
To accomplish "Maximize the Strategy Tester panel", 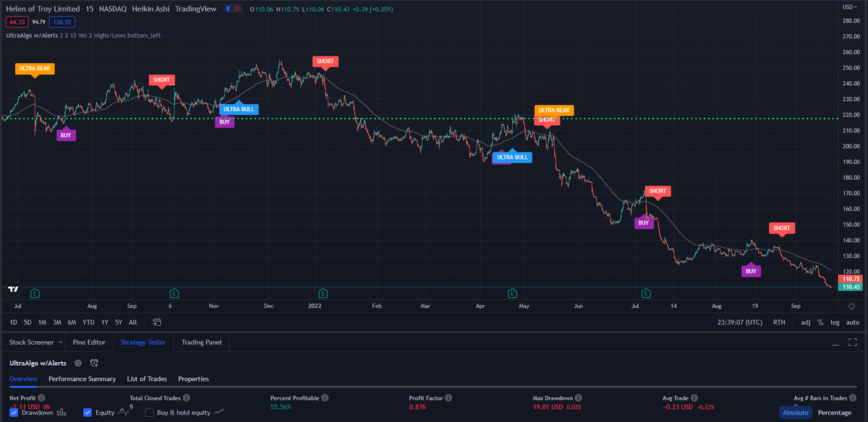I will coord(851,343).
